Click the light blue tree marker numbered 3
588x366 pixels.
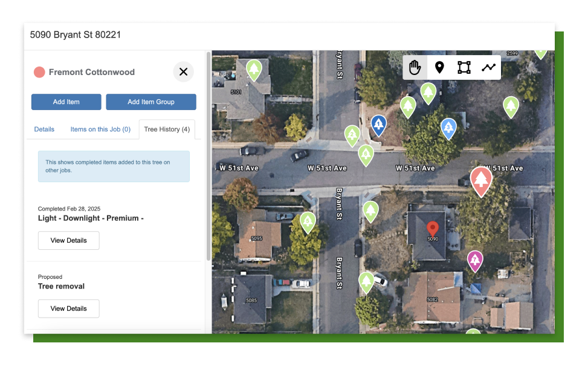click(x=448, y=129)
